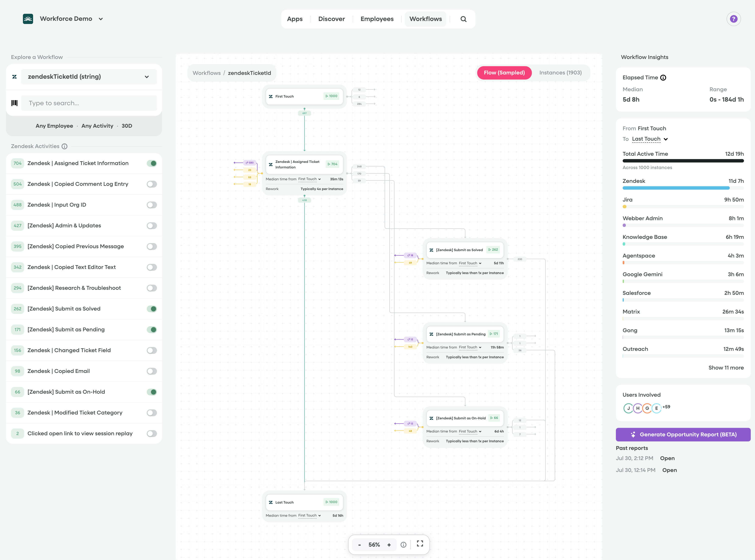Enter fullscreen using the expand canvas icon
The height and width of the screenshot is (560, 755).
(420, 544)
